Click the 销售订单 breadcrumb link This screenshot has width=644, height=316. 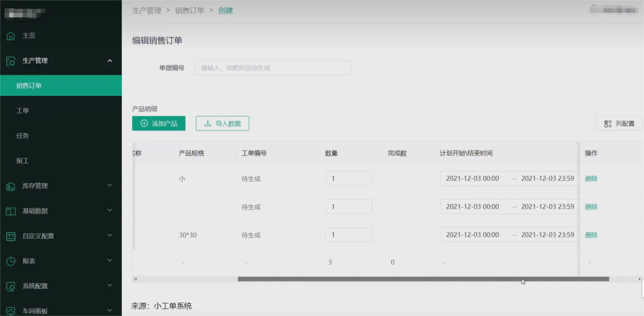point(189,11)
